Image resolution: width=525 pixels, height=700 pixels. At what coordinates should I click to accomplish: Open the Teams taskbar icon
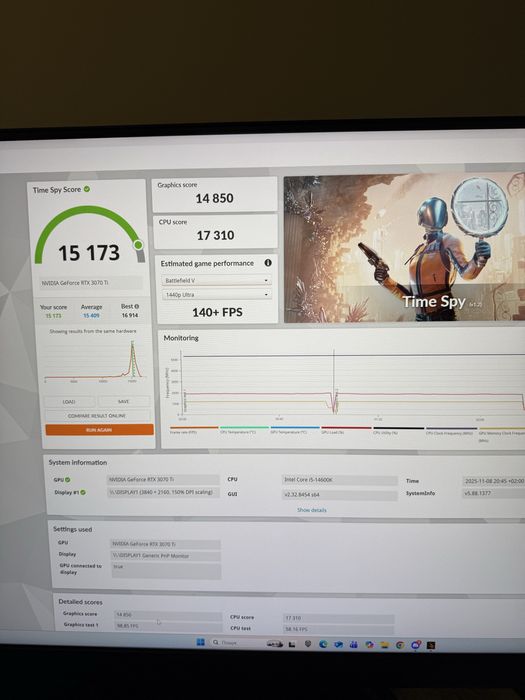[354, 644]
